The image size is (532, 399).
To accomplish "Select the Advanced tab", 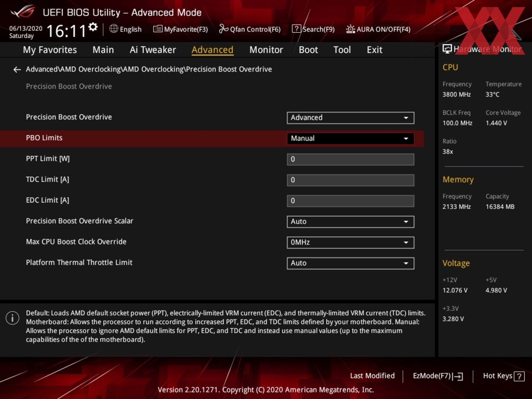I will click(x=212, y=50).
